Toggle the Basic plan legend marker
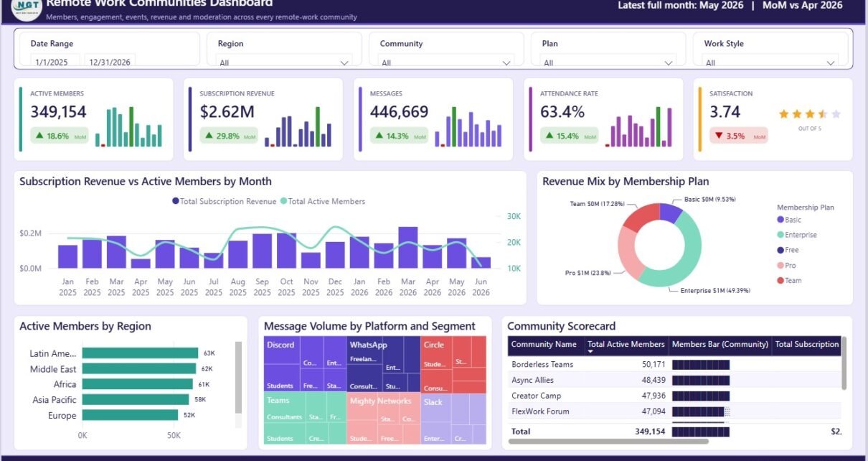868x461 pixels. tap(780, 220)
